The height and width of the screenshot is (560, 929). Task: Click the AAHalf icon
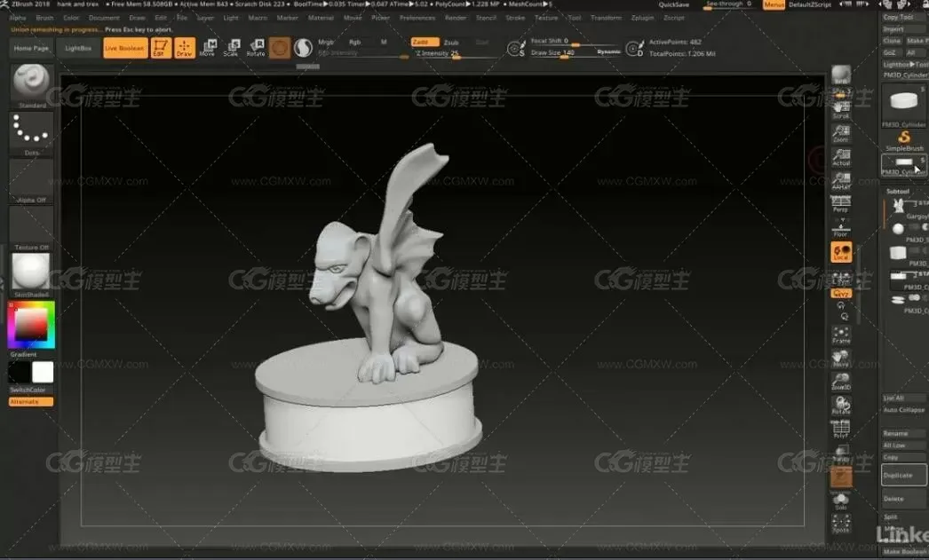(841, 180)
